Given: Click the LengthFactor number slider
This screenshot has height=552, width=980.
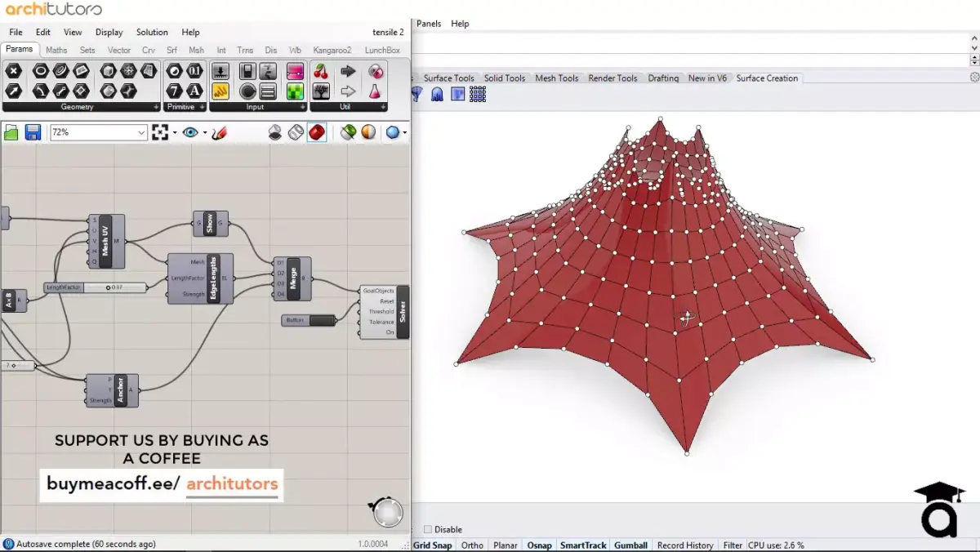Looking at the screenshot, I should tap(96, 287).
